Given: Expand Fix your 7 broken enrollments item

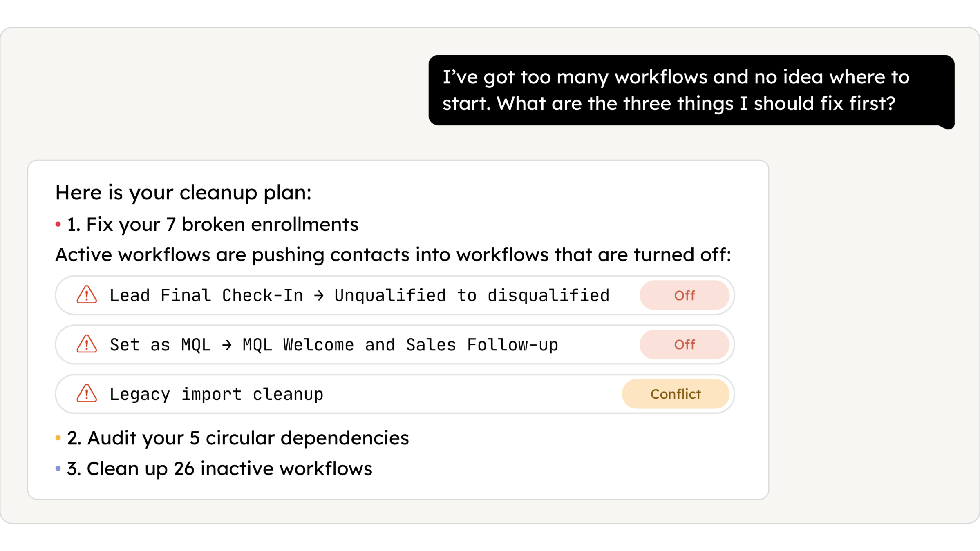Looking at the screenshot, I should [213, 224].
